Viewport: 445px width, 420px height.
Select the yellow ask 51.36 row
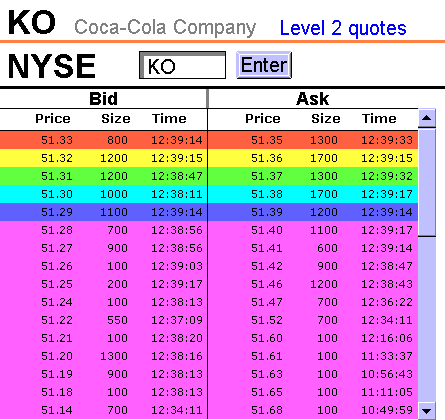tap(313, 158)
